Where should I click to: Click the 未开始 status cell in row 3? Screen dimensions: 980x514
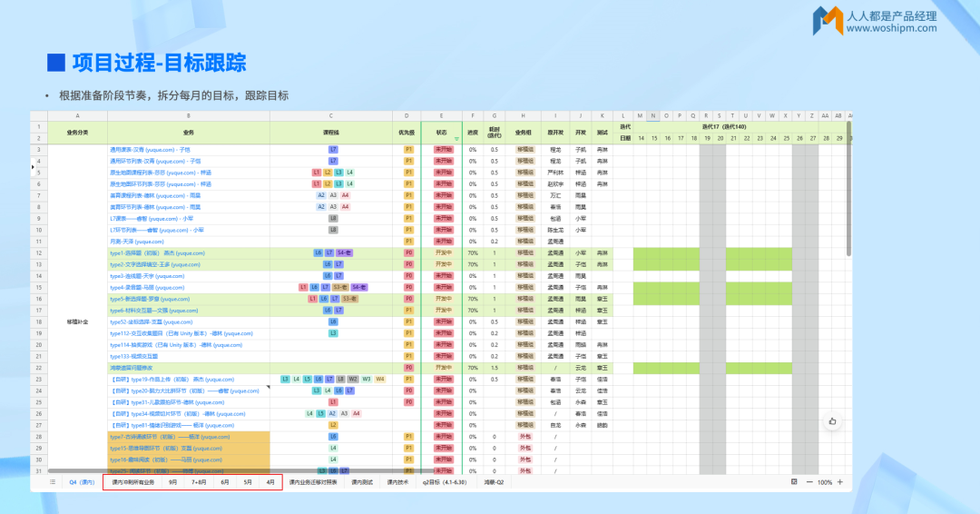tap(442, 149)
